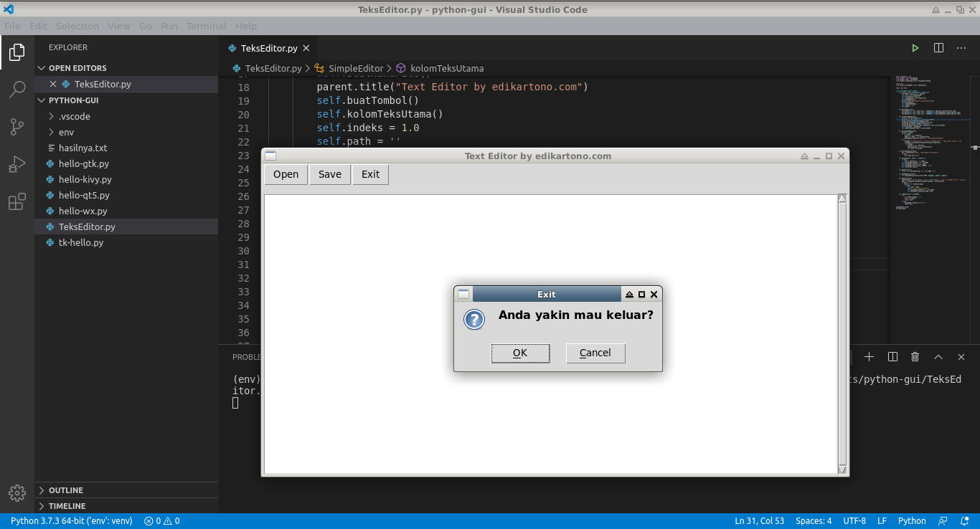980x529 pixels.
Task: Open Source Control view in activity bar
Action: click(x=17, y=127)
